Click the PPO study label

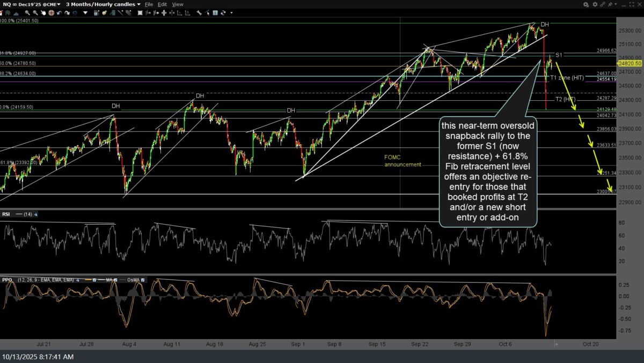point(8,280)
